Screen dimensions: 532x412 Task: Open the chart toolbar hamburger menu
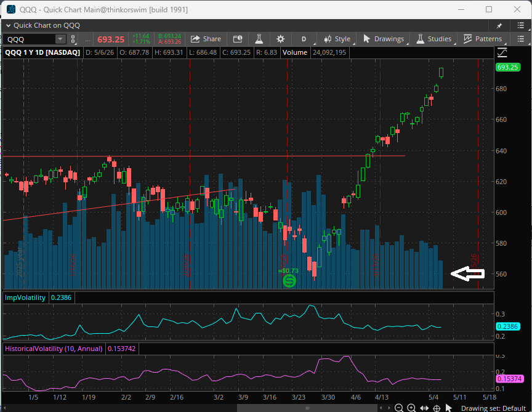[x=521, y=39]
